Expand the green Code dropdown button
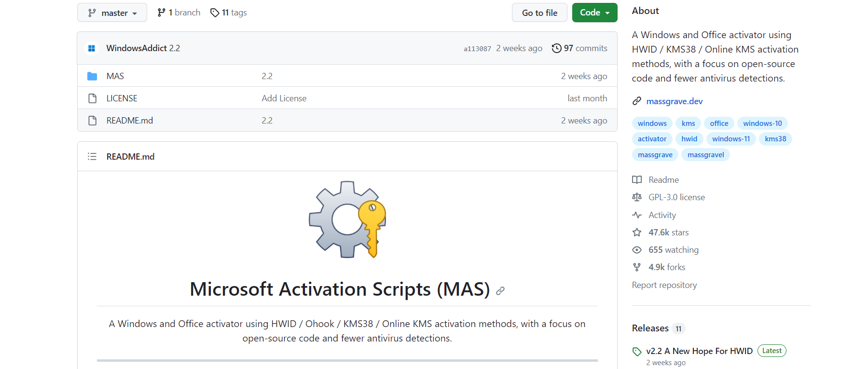The height and width of the screenshot is (369, 868). 594,13
